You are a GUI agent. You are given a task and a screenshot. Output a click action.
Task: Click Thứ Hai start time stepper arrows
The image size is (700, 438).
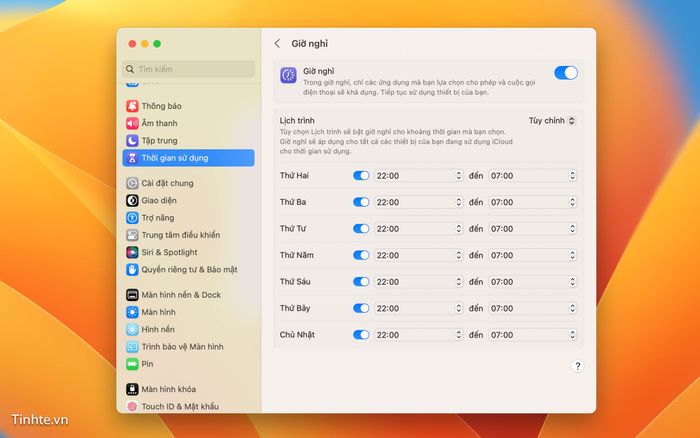coord(458,175)
